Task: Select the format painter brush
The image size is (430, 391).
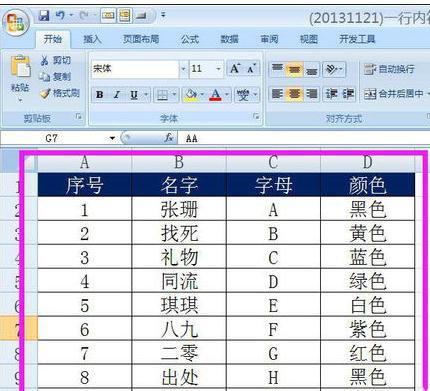Action: coord(45,94)
